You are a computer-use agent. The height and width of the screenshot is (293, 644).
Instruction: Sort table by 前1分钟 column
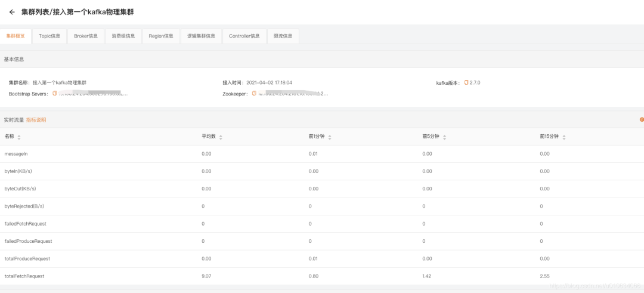coord(329,137)
